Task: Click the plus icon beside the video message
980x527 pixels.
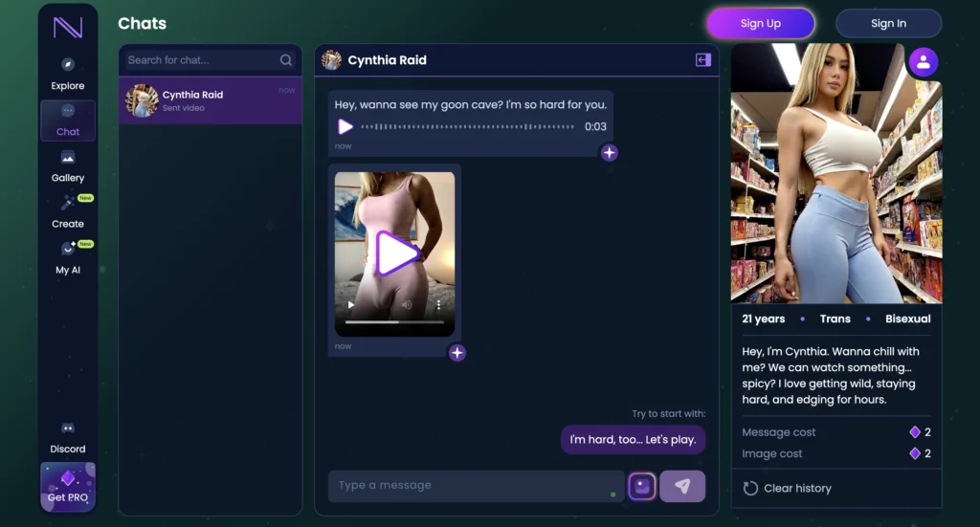Action: click(457, 353)
